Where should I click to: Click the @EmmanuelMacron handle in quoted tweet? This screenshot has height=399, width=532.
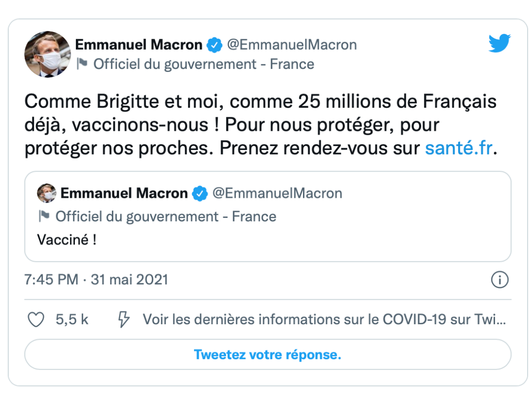pyautogui.click(x=277, y=193)
